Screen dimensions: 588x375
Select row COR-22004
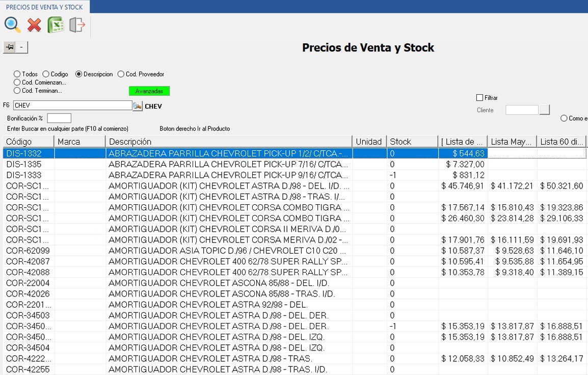295,283
